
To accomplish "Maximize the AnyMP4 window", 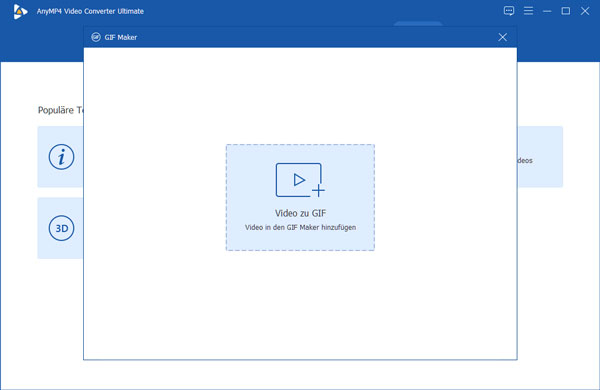I will click(566, 11).
